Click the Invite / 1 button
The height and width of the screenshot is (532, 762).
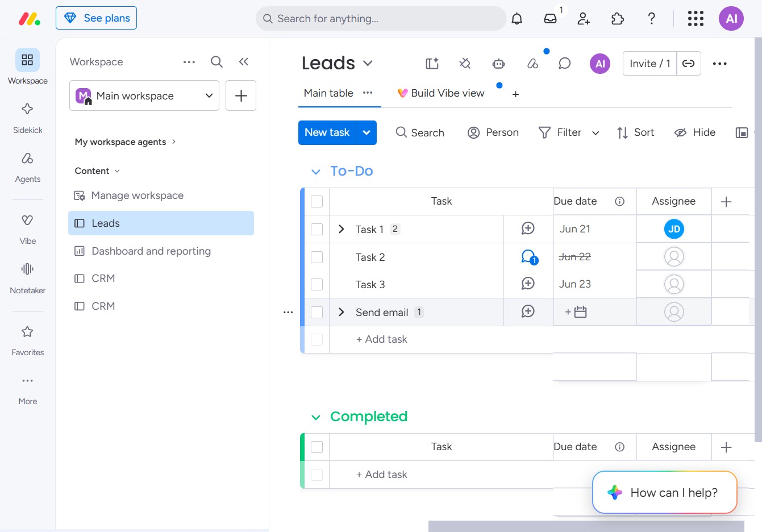[x=650, y=63]
